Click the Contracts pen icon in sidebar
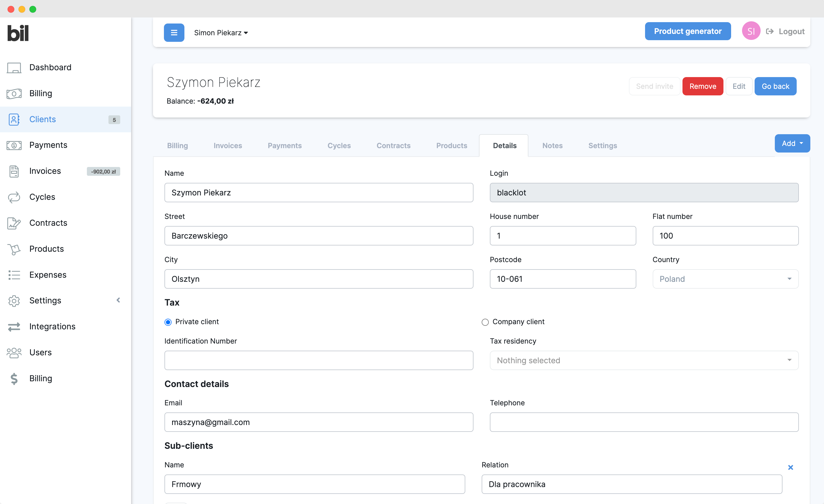The width and height of the screenshot is (824, 504). [14, 223]
